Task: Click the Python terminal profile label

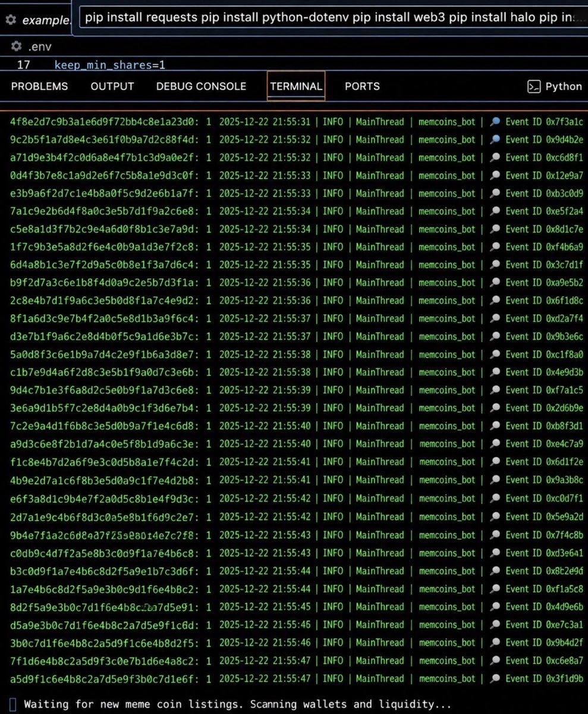Action: coord(564,86)
